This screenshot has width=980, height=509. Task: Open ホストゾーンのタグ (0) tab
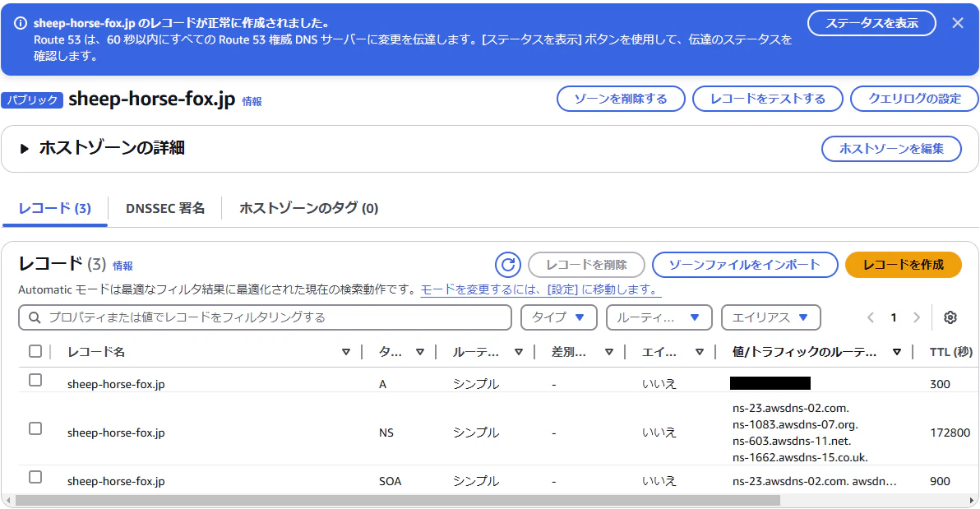tap(309, 208)
